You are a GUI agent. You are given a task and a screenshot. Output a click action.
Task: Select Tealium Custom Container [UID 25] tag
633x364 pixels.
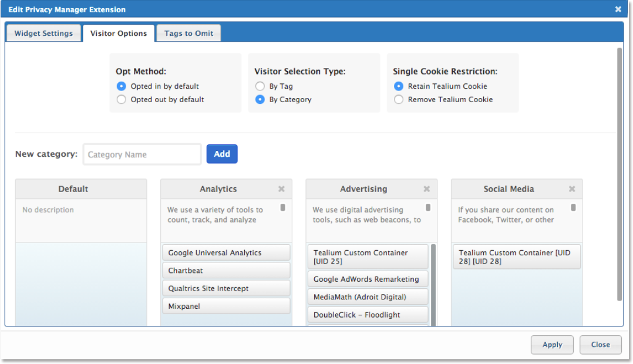(368, 257)
